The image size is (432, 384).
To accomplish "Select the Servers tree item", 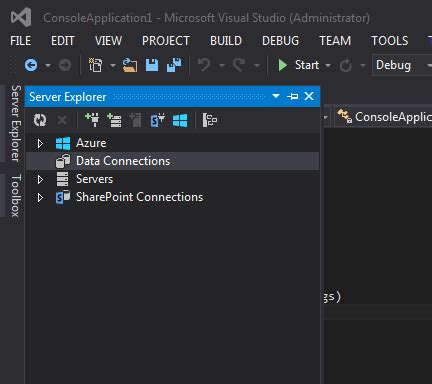I will pos(94,179).
